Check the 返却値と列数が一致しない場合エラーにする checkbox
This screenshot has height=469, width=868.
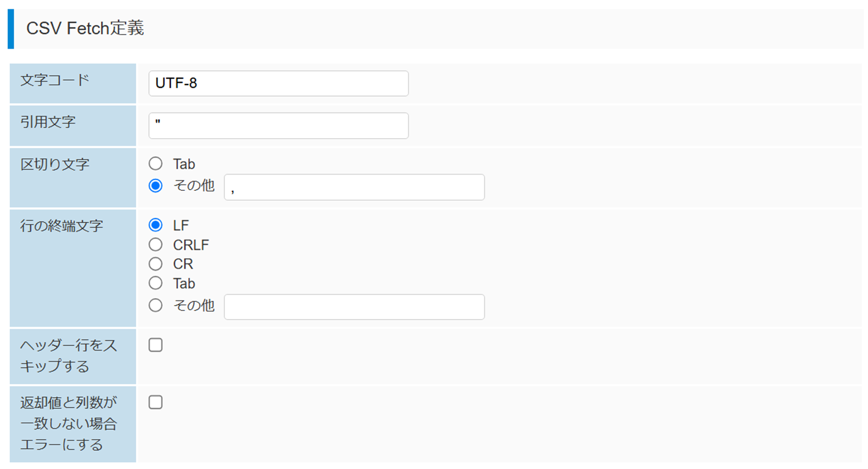pyautogui.click(x=156, y=402)
